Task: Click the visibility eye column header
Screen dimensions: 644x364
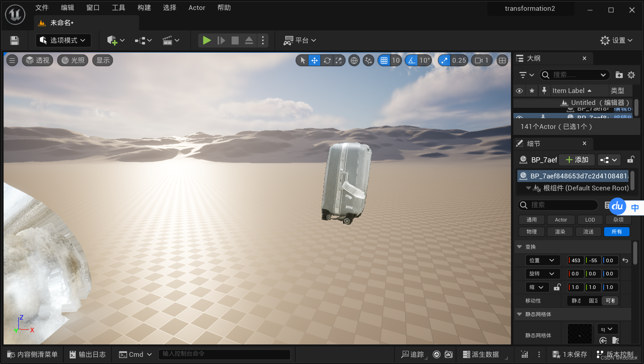Action: click(519, 91)
